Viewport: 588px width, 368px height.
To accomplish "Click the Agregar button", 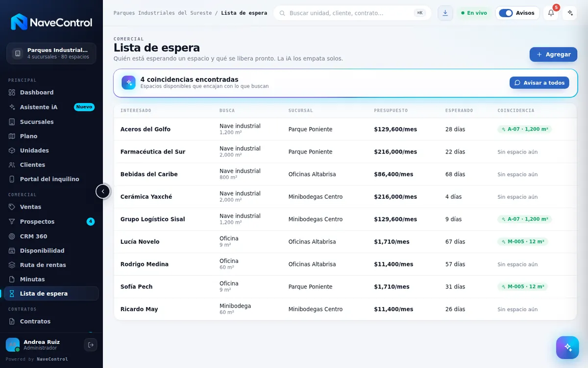I will pyautogui.click(x=553, y=54).
